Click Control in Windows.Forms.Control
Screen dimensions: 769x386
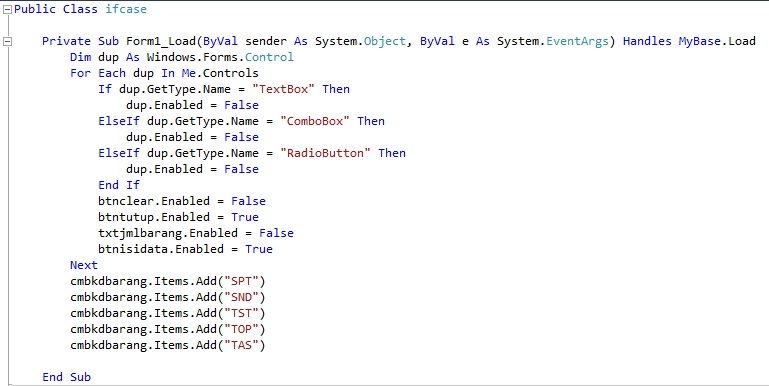pos(269,57)
